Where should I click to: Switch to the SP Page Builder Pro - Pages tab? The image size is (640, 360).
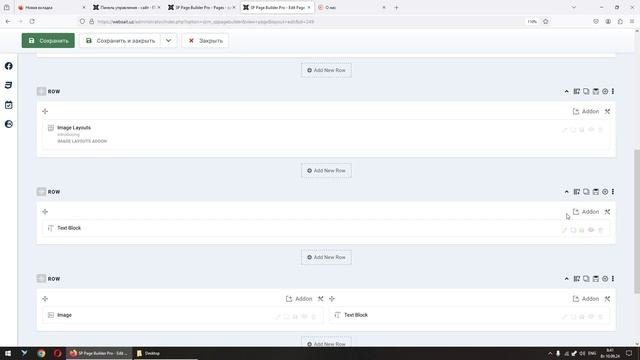pos(202,7)
